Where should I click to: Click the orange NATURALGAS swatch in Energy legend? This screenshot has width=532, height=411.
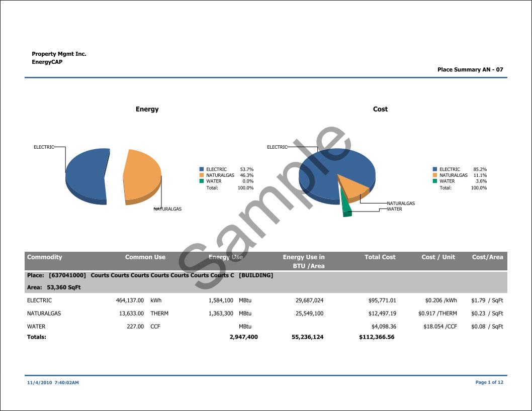[x=202, y=175]
